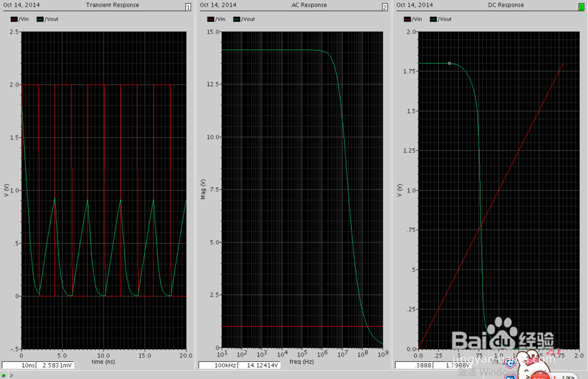Screen dimensions: 588x379
Task: Click the 12.5 tick label on Mag axis
Action: pyautogui.click(x=213, y=84)
